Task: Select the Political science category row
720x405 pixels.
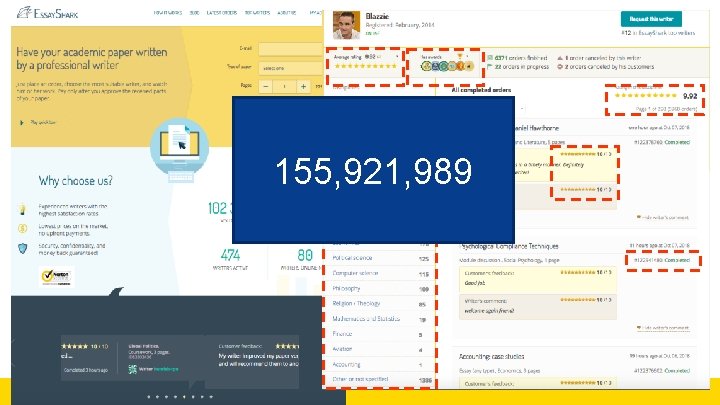Action: (380, 258)
